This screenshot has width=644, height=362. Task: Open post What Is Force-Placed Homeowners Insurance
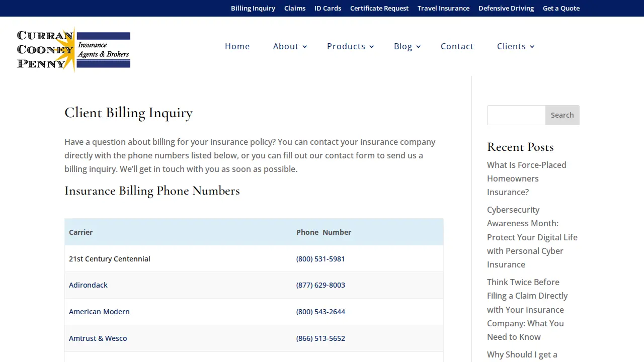[527, 178]
